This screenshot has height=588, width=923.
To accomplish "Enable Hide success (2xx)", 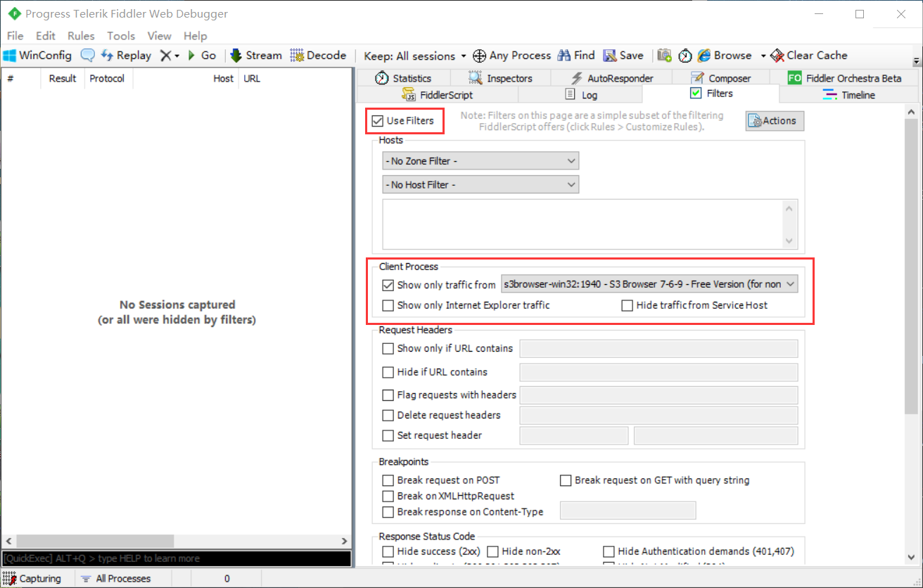I will click(388, 551).
